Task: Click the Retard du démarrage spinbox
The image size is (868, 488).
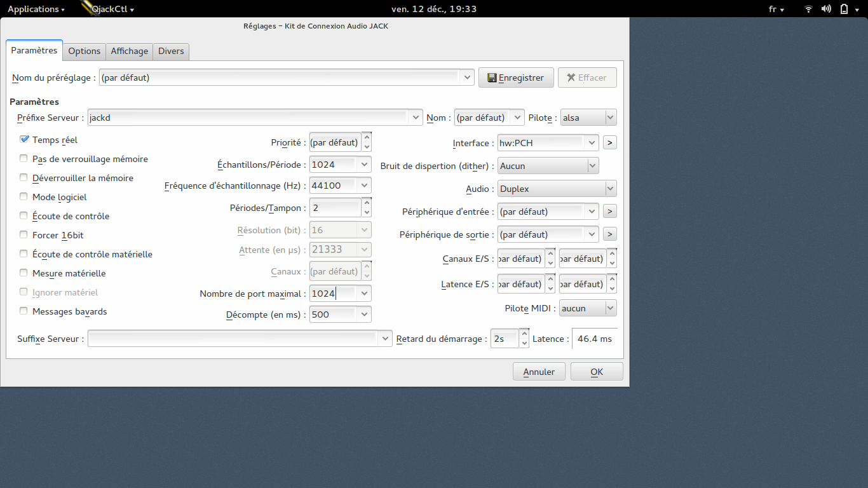Action: coord(510,339)
